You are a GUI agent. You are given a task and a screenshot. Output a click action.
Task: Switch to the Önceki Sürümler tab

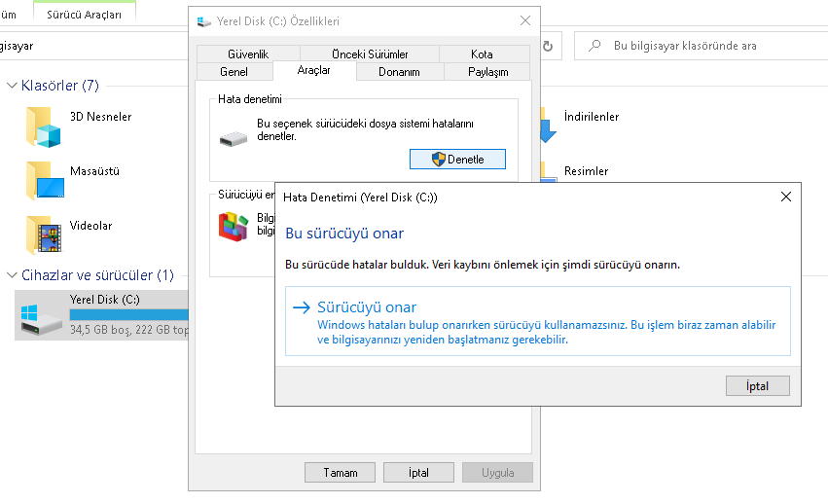pos(370,54)
